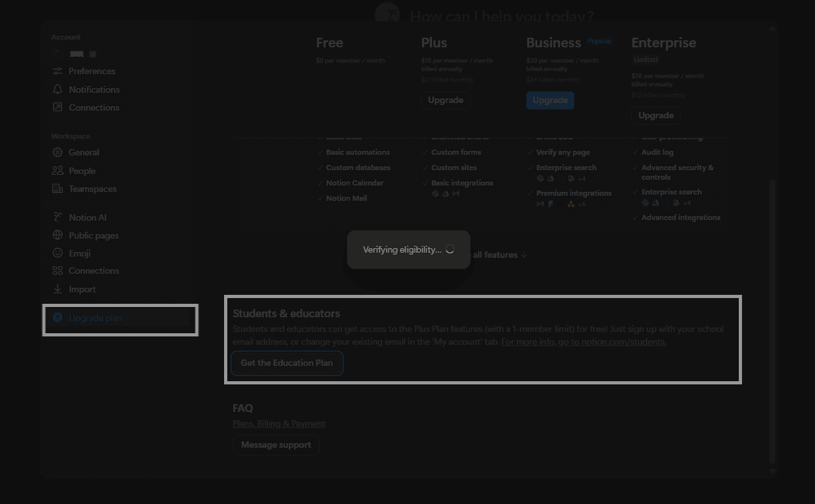Click the Limited badge under Enterprise
815x504 pixels.
click(x=646, y=59)
